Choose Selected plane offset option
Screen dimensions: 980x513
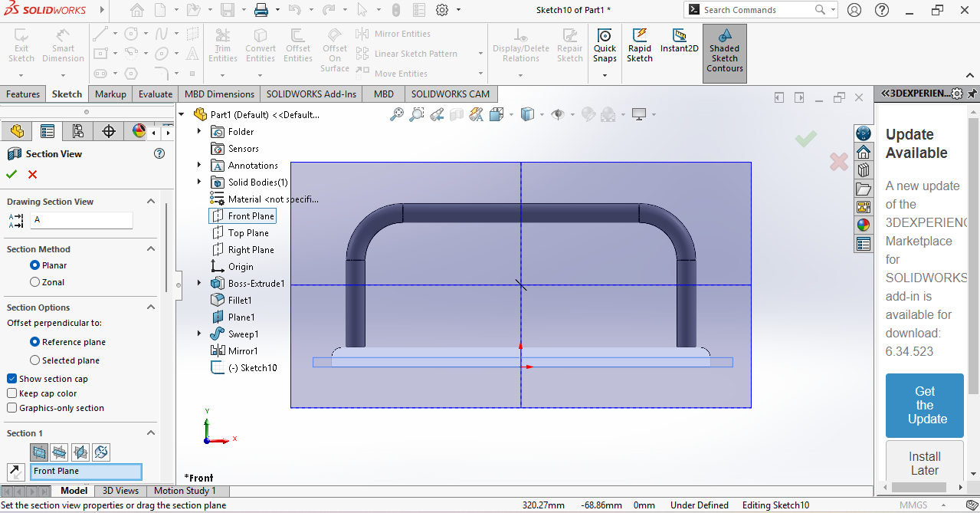pyautogui.click(x=34, y=360)
